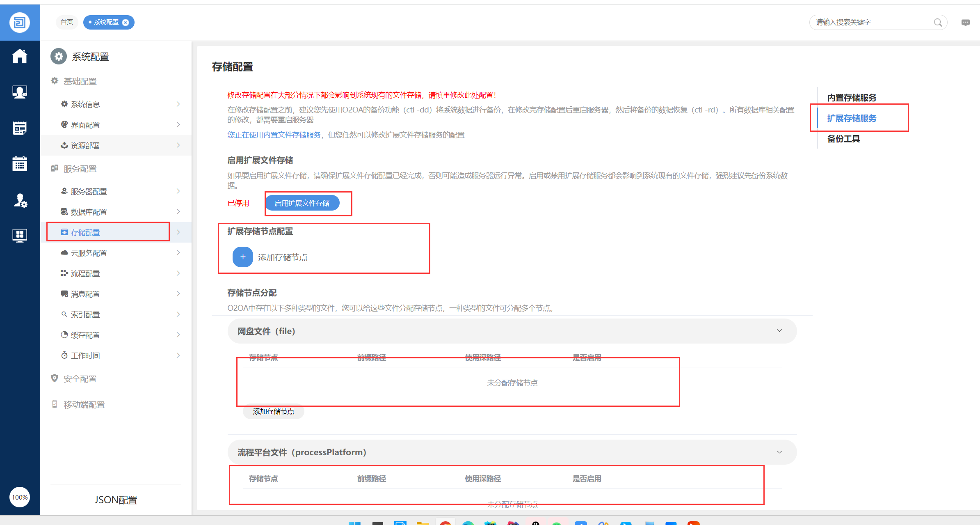Viewport: 980px width, 525px height.
Task: Open the 备份工具 anchor tab
Action: [843, 139]
